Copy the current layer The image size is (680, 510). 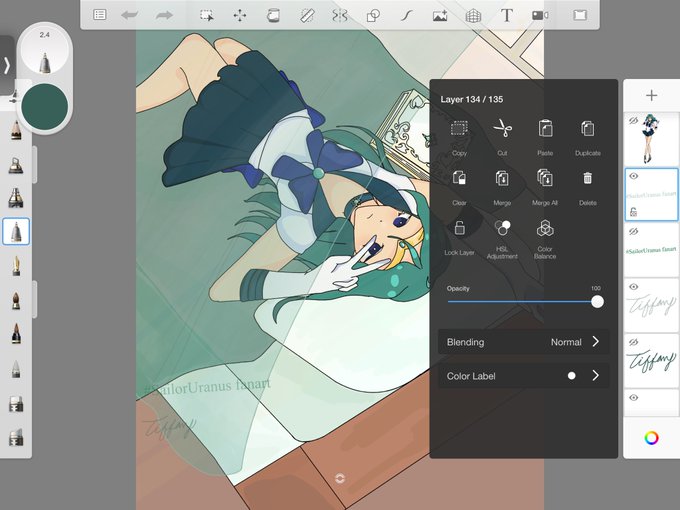(x=459, y=138)
